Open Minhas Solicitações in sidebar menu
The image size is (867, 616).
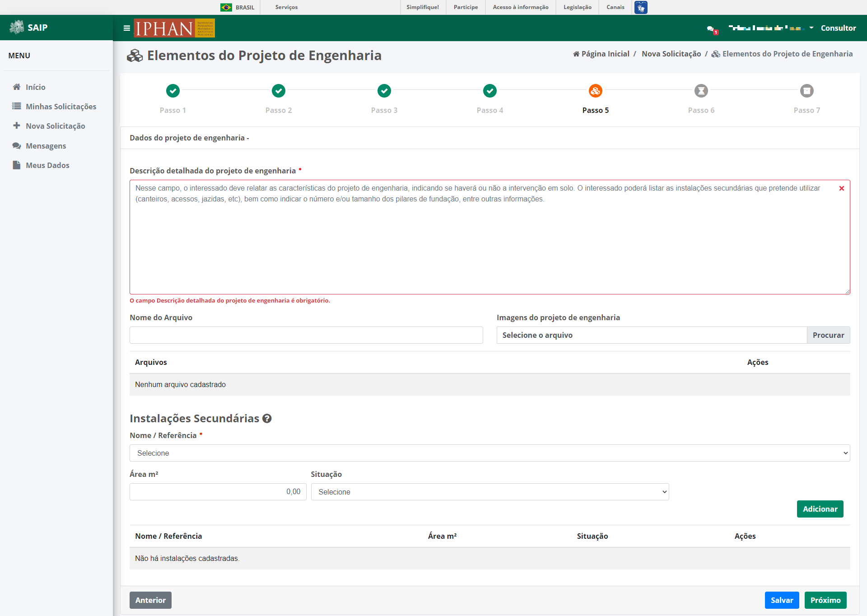click(x=61, y=107)
